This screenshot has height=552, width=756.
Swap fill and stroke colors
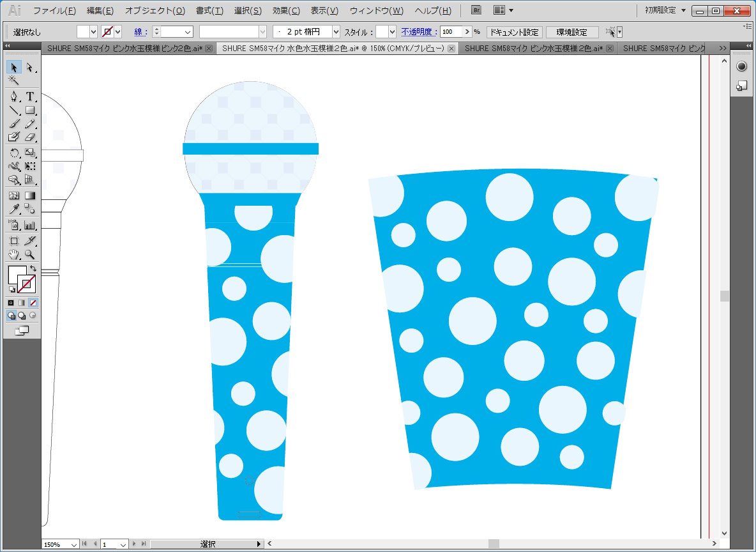[x=33, y=268]
